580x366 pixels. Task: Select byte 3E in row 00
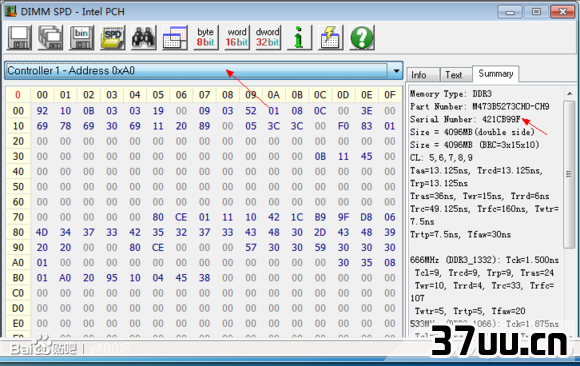click(x=367, y=111)
